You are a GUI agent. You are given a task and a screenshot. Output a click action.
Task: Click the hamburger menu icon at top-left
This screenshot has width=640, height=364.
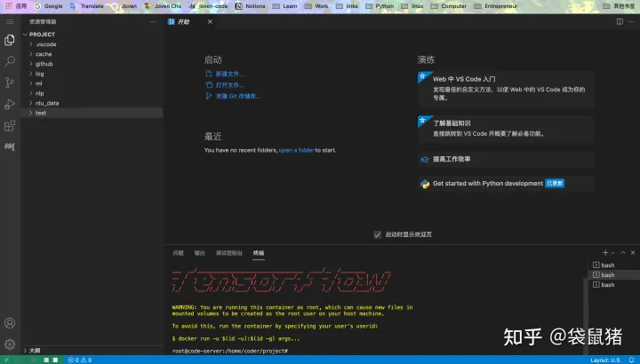point(10,21)
